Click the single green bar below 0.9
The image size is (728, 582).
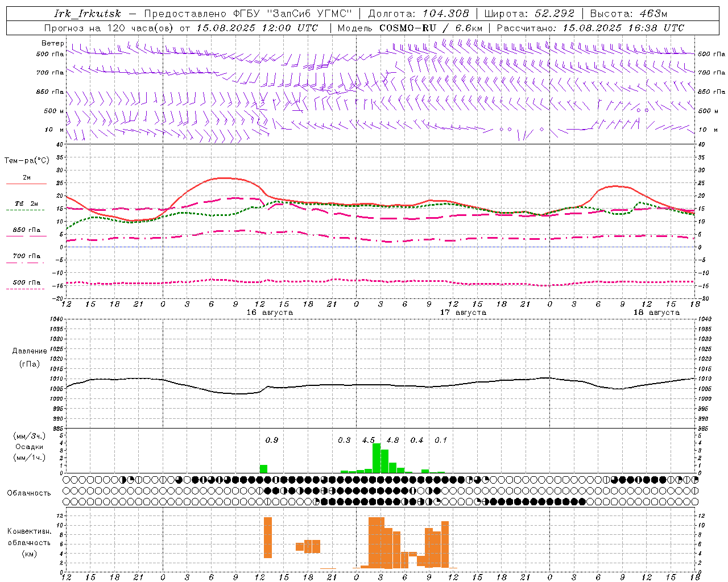[263, 469]
